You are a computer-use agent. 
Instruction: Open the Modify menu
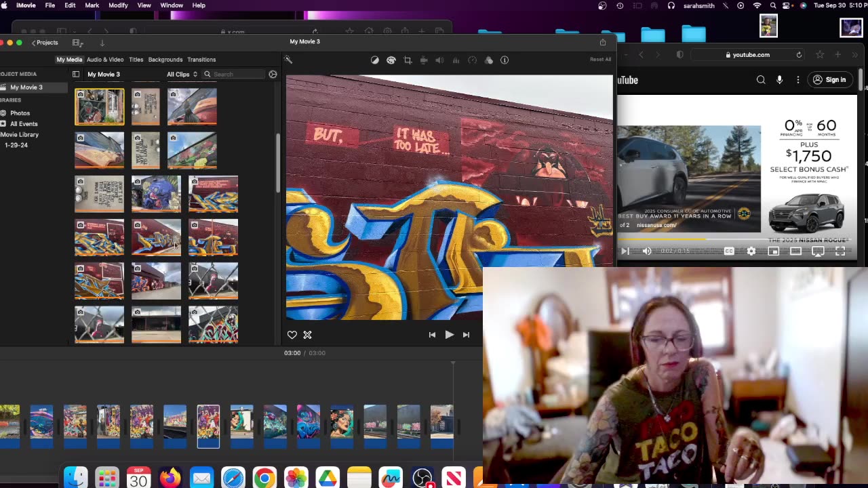118,5
